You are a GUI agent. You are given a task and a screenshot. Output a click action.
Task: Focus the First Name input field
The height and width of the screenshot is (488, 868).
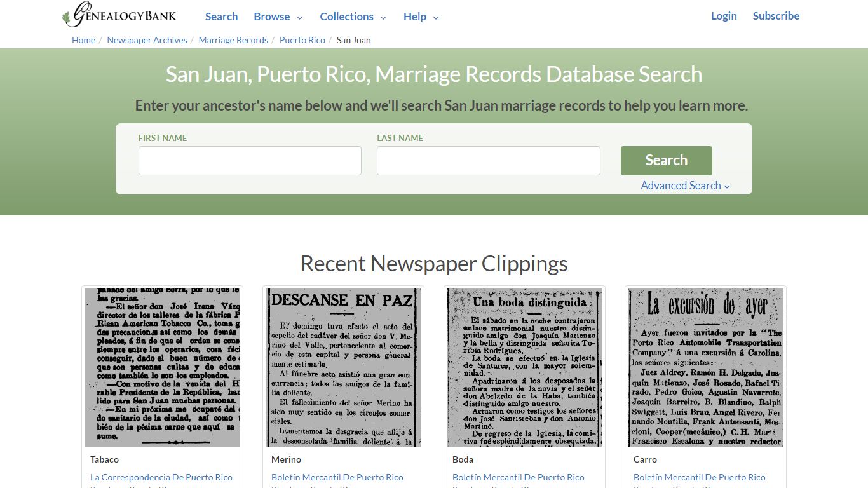[x=250, y=161]
